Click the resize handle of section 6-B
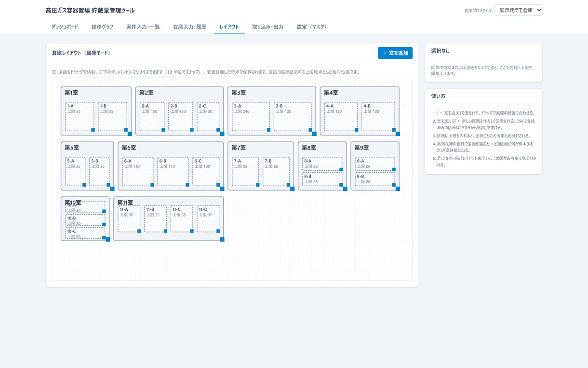The height and width of the screenshot is (368, 588). 187,185
